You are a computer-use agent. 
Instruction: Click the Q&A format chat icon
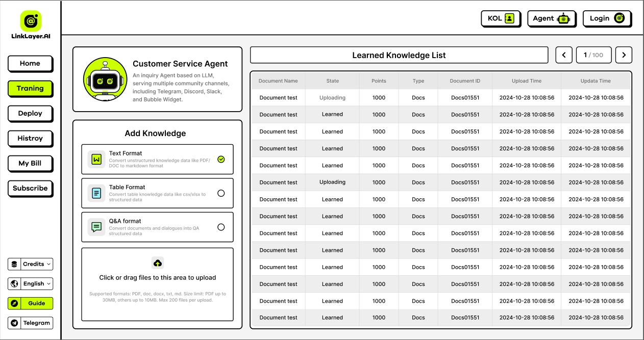(96, 227)
